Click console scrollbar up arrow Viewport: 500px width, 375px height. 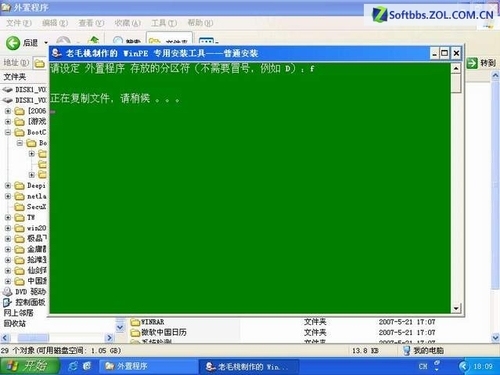click(x=456, y=68)
